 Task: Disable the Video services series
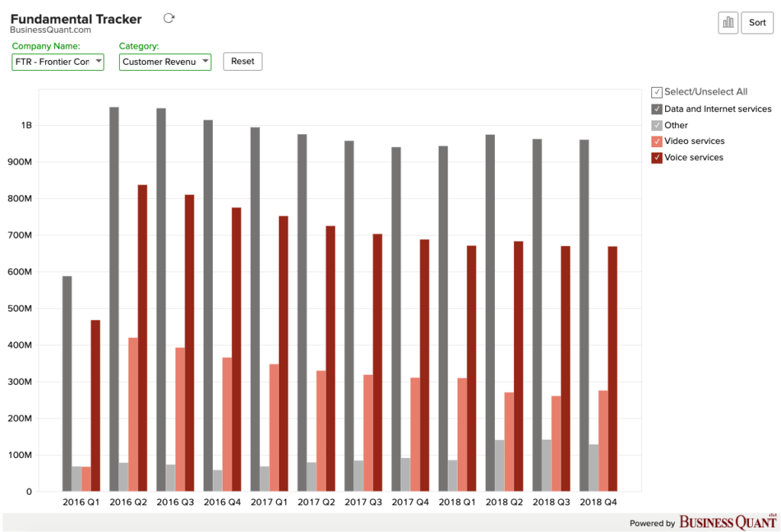(657, 141)
